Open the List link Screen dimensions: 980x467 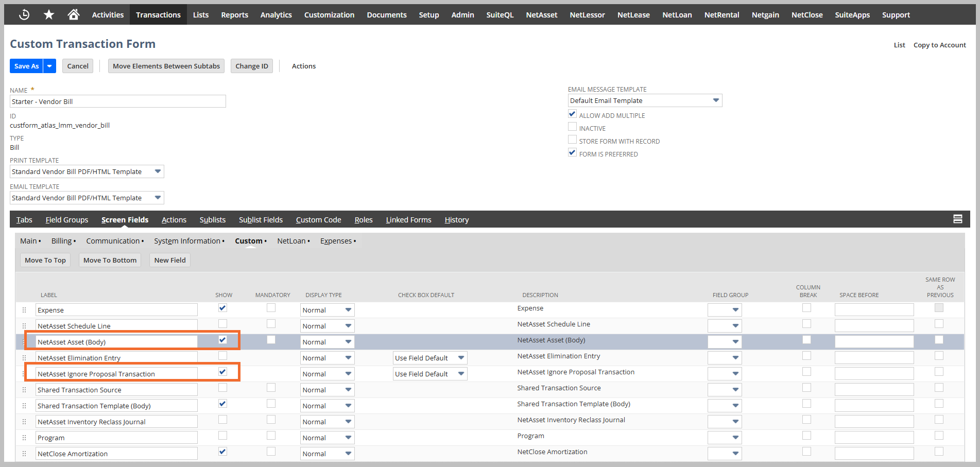point(899,45)
